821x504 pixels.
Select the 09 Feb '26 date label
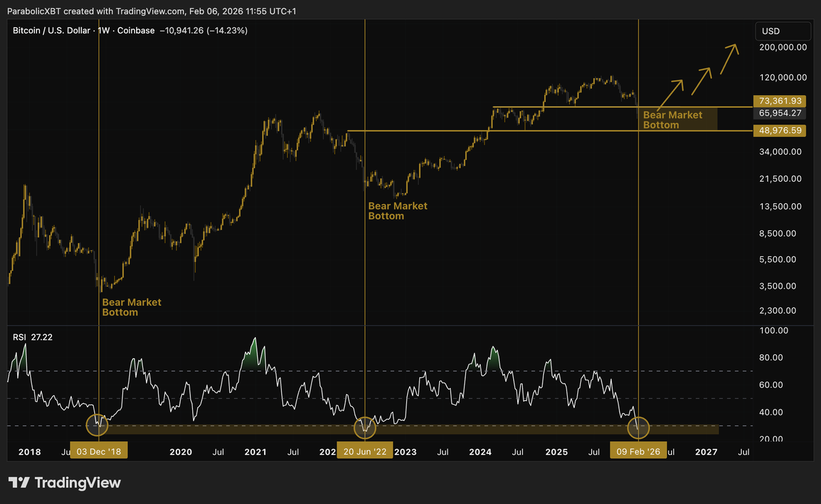click(638, 451)
